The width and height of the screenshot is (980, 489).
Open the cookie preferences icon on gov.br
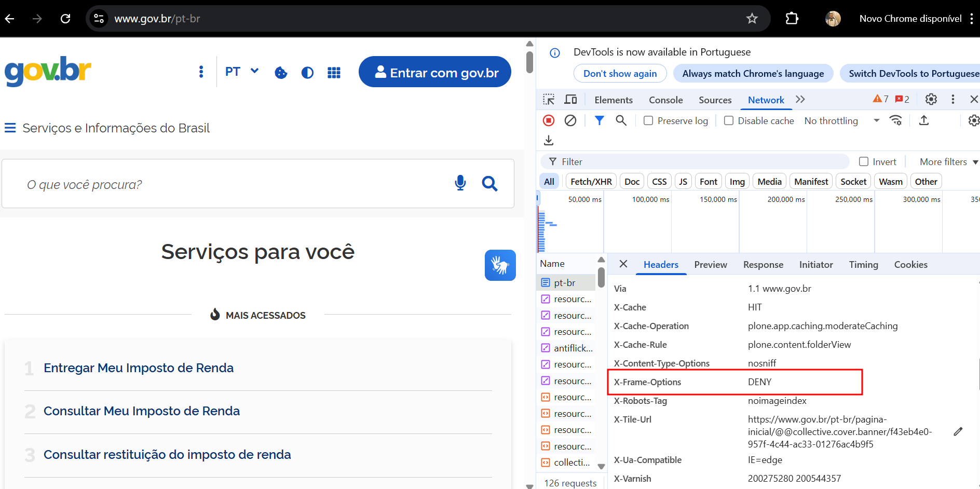281,73
